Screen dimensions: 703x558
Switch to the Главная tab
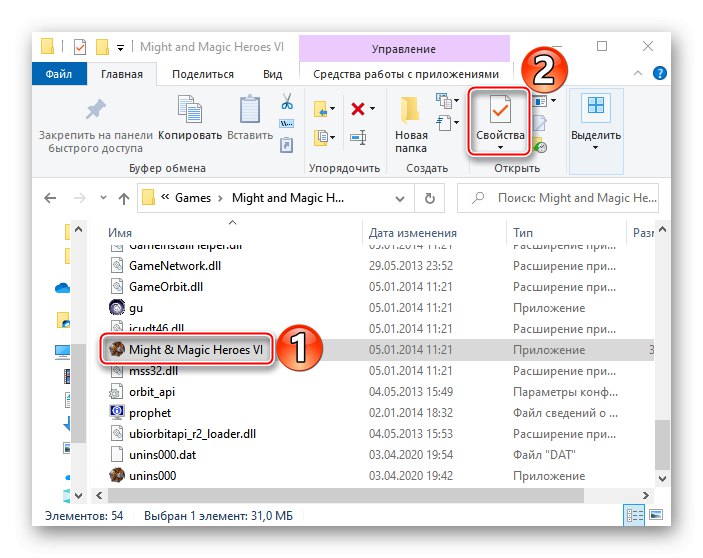(122, 74)
